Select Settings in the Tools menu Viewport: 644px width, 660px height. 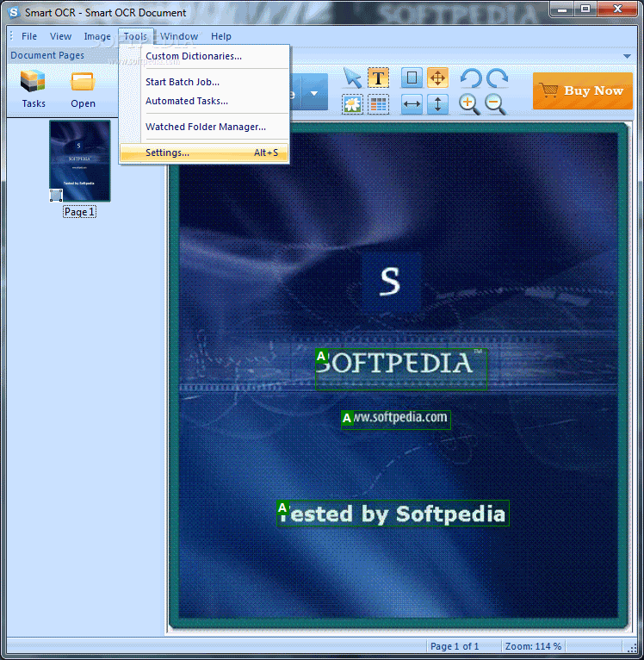coord(204,153)
